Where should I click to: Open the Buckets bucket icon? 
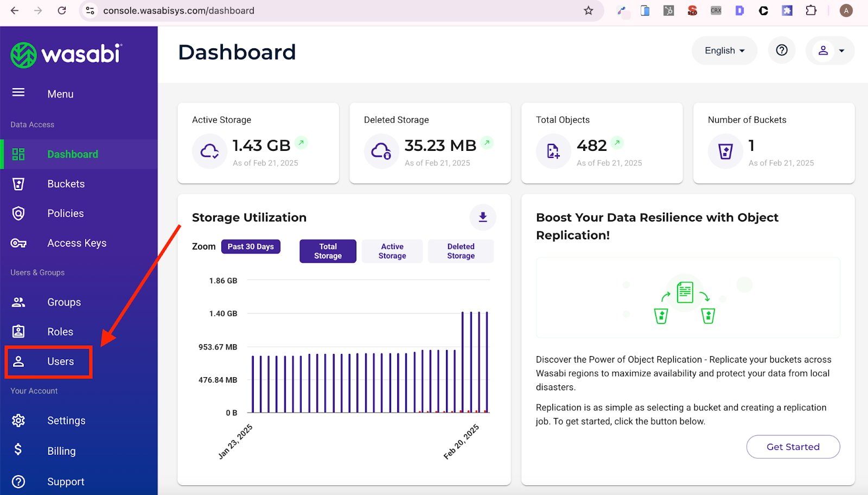click(18, 184)
